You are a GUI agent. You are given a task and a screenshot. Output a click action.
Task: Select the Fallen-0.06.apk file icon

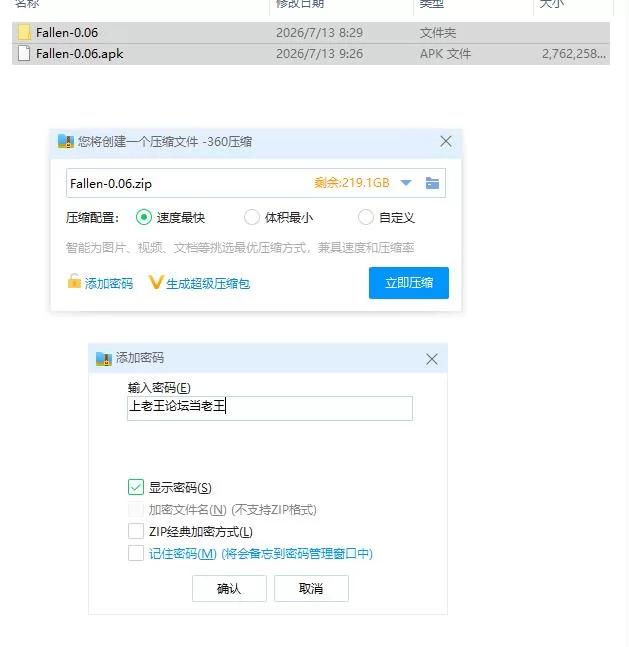point(24,54)
